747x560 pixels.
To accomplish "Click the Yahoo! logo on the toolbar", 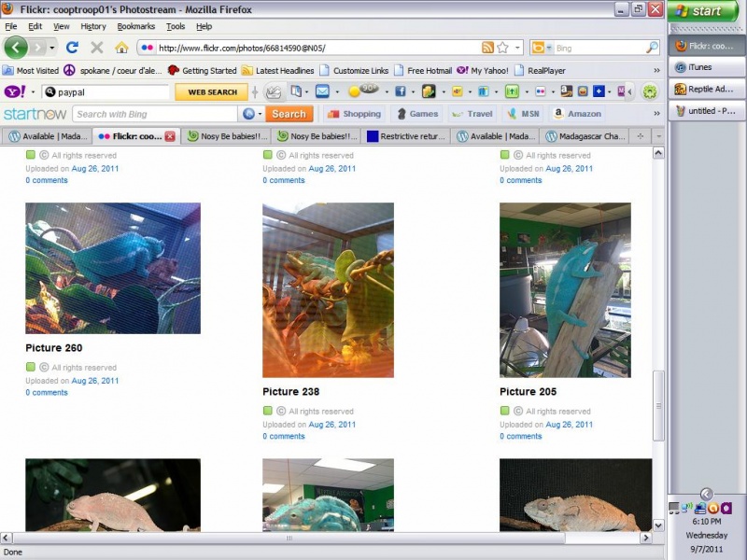I will click(15, 91).
